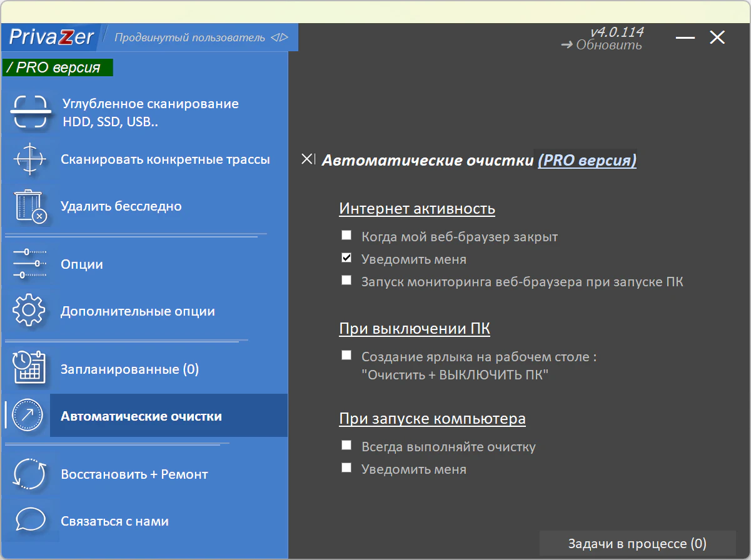The width and height of the screenshot is (751, 560).
Task: Enable 'Всегда выполняйте очистку' checkbox
Action: tap(346, 445)
